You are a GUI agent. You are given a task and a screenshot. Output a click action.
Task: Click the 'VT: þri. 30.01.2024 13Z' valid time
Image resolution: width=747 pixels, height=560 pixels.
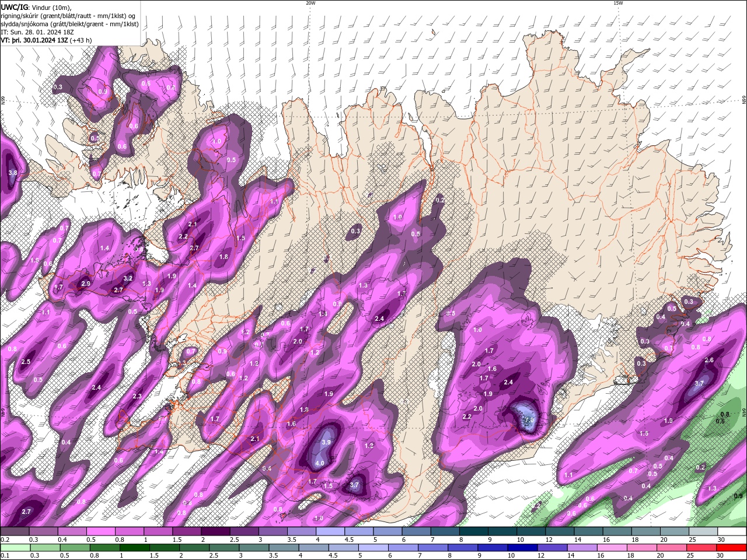point(34,40)
